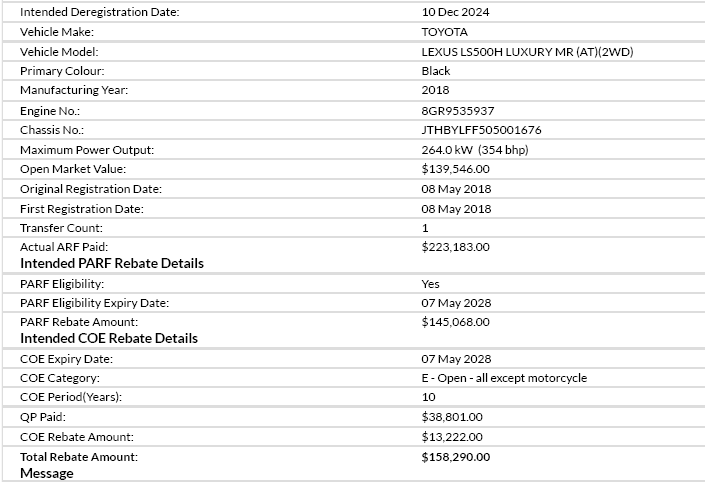Select the engine number 8GR9535937

click(x=458, y=111)
